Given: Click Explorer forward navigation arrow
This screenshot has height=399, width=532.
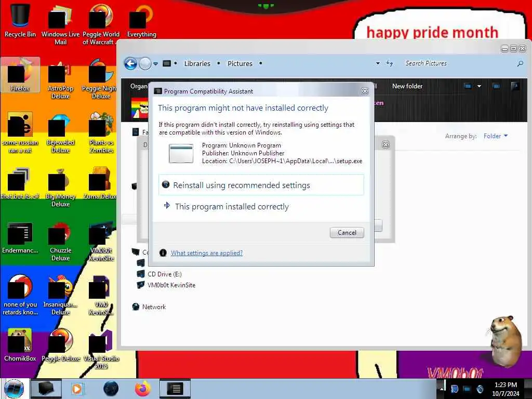Looking at the screenshot, I should 145,63.
